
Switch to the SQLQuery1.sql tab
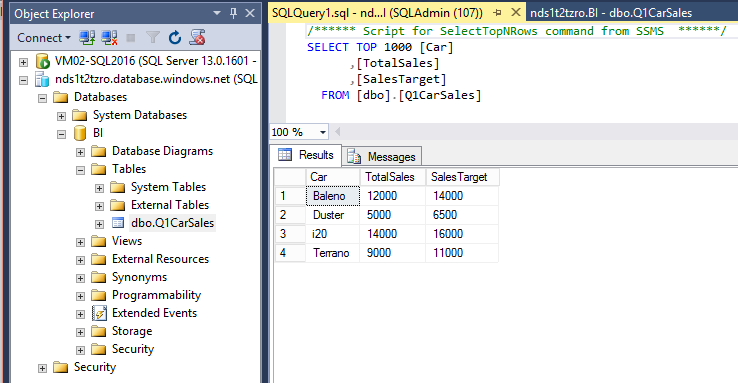(x=377, y=13)
